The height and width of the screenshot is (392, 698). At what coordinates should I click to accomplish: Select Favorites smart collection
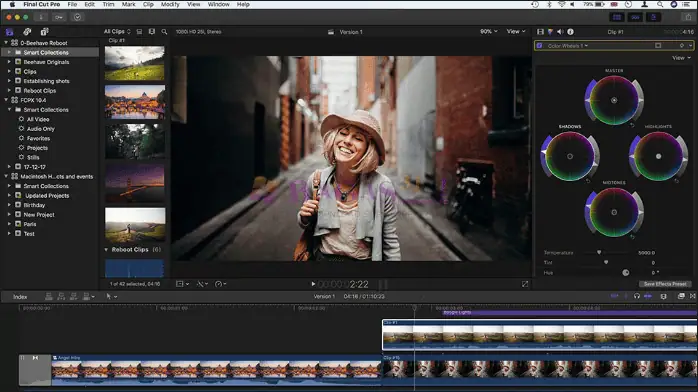tap(38, 138)
